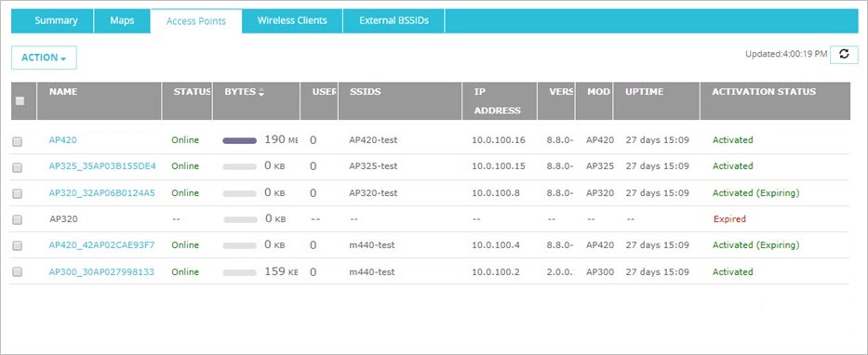Screen dimensions: 868x355
Task: Click the AP325_35AP03B155DE4 row's bytes usage bar
Action: coord(240,166)
